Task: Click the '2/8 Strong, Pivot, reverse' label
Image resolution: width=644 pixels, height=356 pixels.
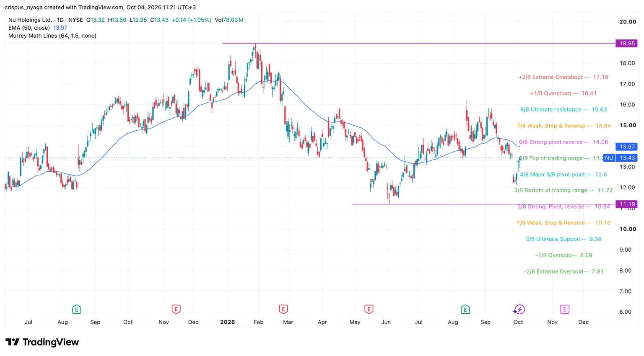Action: point(563,206)
